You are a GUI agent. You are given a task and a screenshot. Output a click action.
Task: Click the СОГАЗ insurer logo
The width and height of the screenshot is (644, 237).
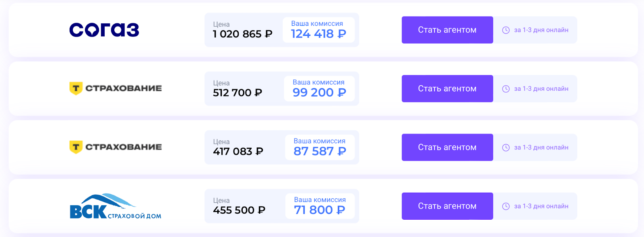pyautogui.click(x=104, y=30)
